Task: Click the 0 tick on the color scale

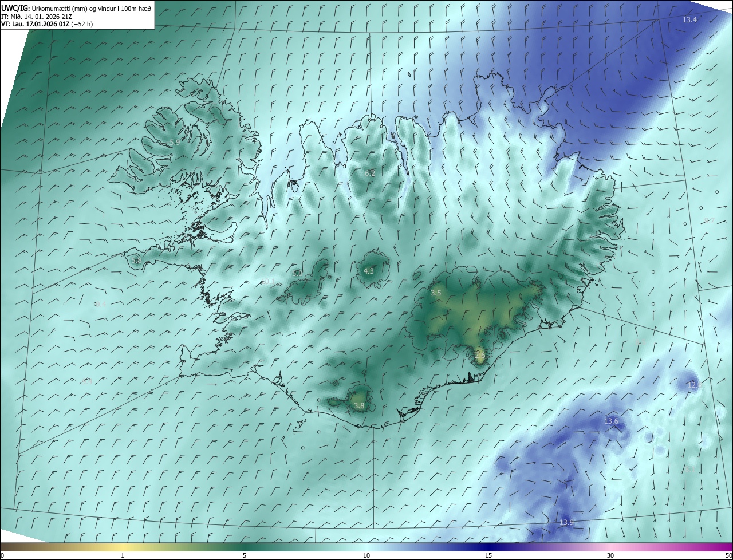Action: pyautogui.click(x=2, y=555)
